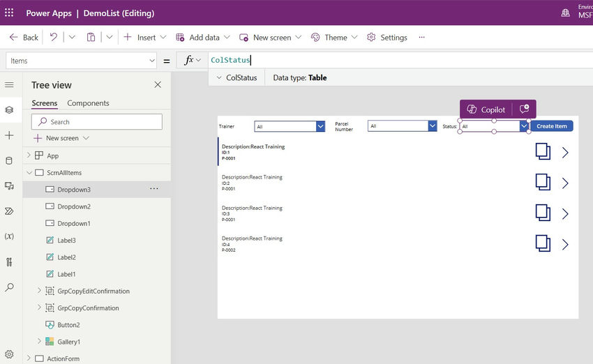593x364 pixels.
Task: Click the Create Item button
Action: pos(551,126)
